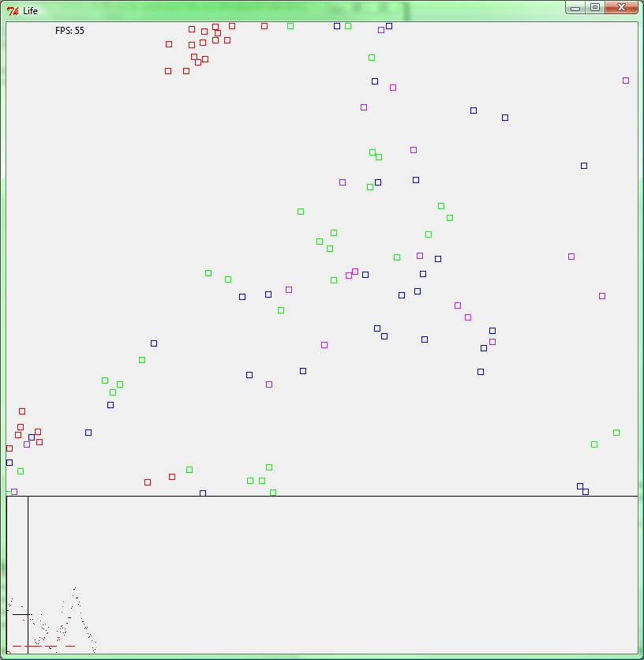Select the FPS: 55 counter text
Screen dimensions: 644x660
[x=69, y=30]
